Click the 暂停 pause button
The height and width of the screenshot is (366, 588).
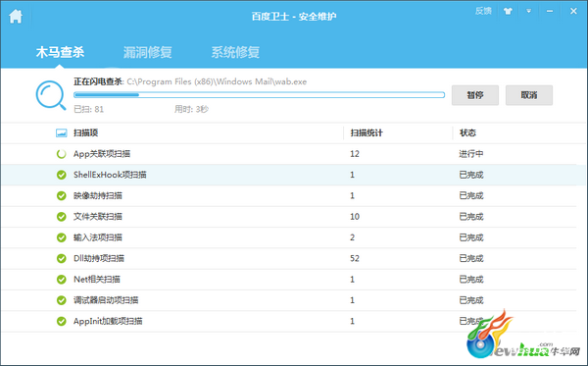click(x=475, y=95)
